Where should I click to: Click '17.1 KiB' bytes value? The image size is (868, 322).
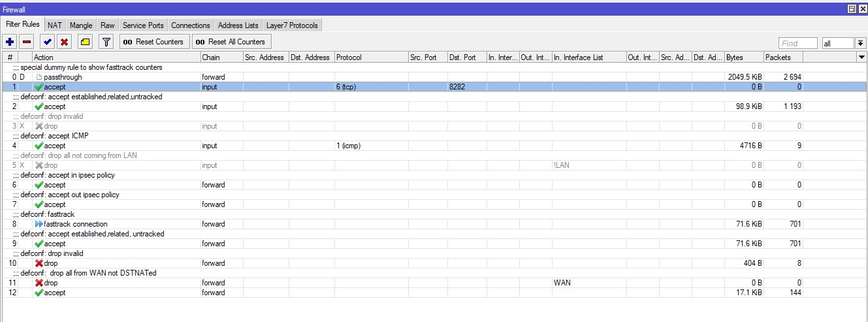pyautogui.click(x=748, y=293)
